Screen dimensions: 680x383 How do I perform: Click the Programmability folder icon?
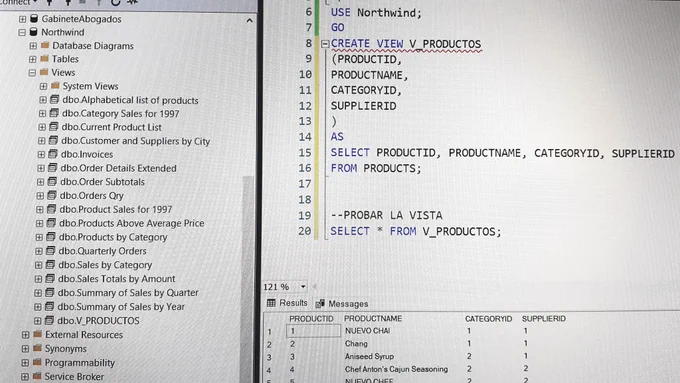click(x=37, y=362)
